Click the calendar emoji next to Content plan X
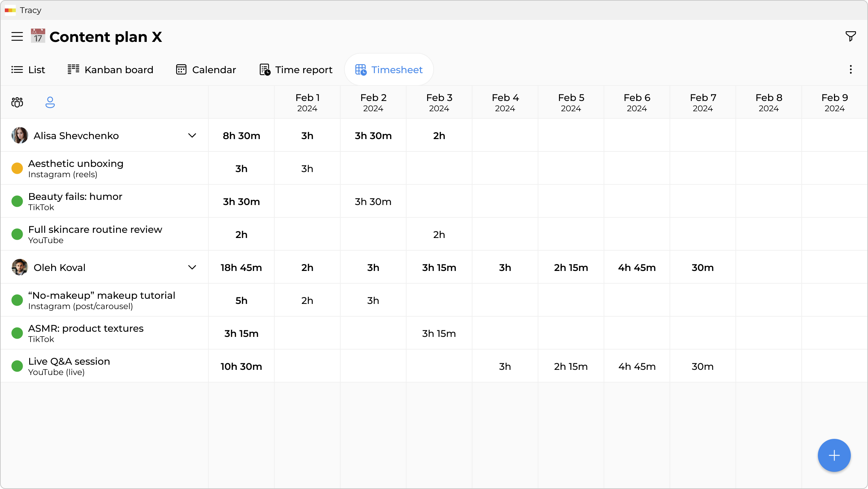Screen dimensions: 868x489 pos(37,36)
